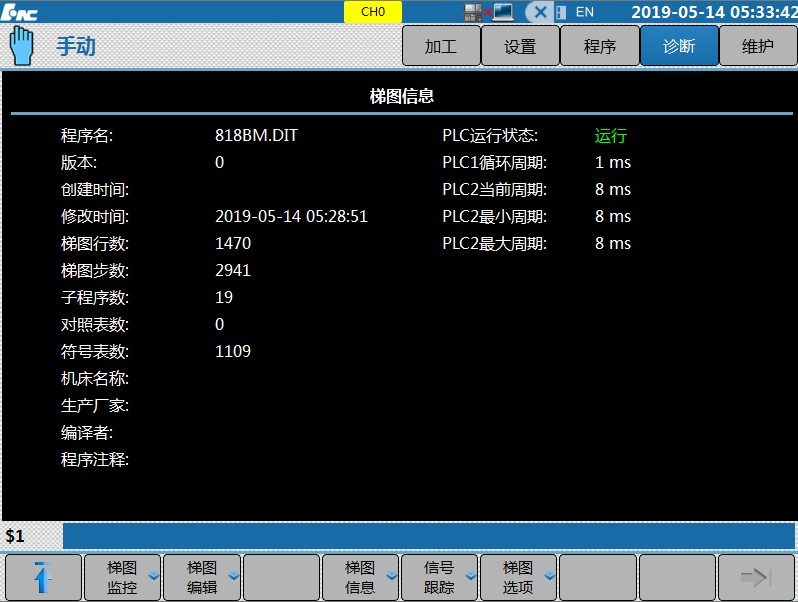
Task: Click the date and time display
Action: pyautogui.click(x=714, y=12)
